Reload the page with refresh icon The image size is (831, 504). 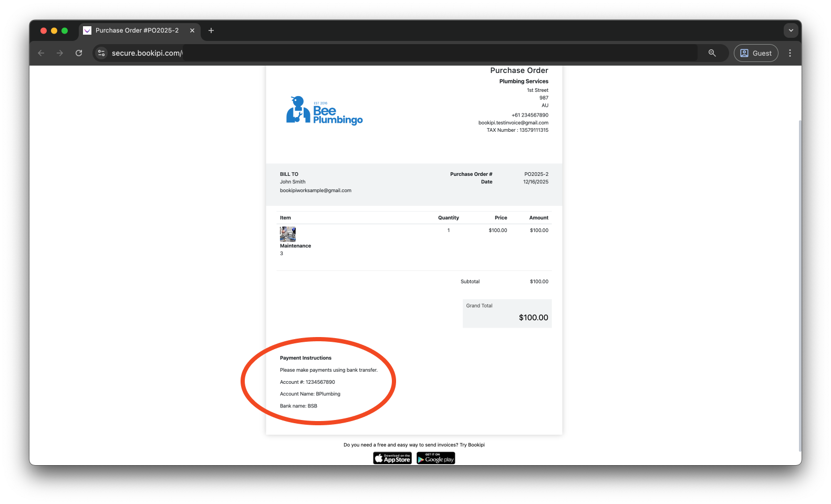click(79, 53)
